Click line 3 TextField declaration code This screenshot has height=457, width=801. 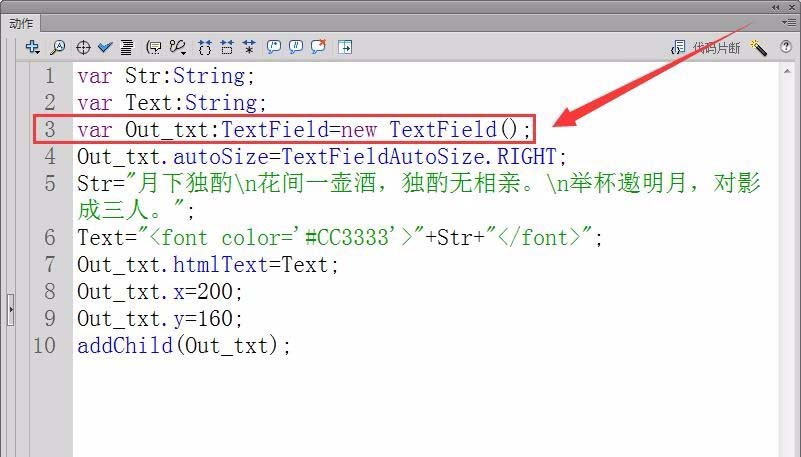[x=304, y=129]
